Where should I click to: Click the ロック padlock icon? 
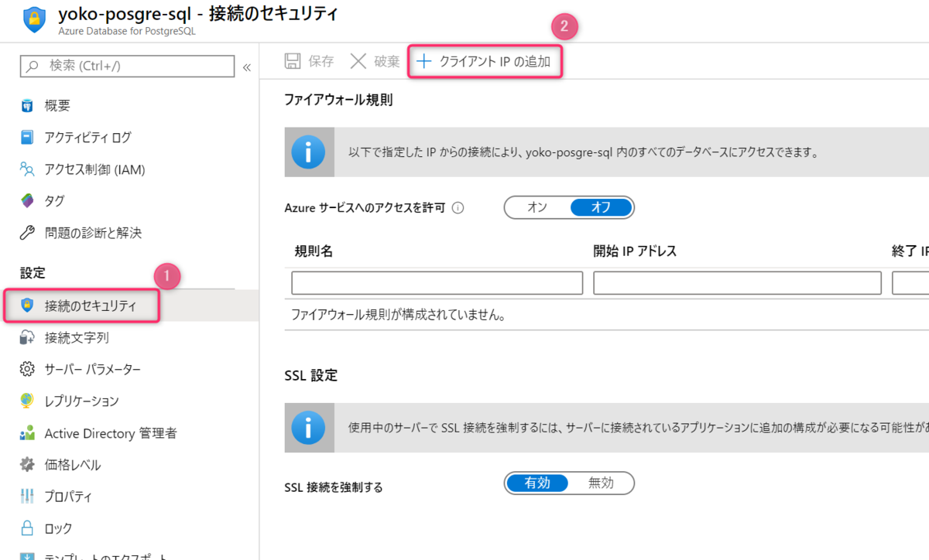click(27, 528)
